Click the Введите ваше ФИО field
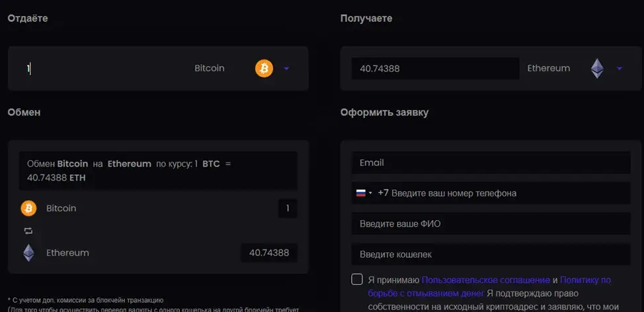644x312 pixels. pos(491,223)
